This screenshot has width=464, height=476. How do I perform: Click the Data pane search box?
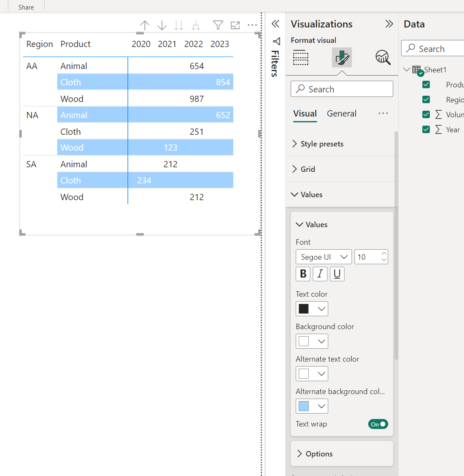click(432, 48)
